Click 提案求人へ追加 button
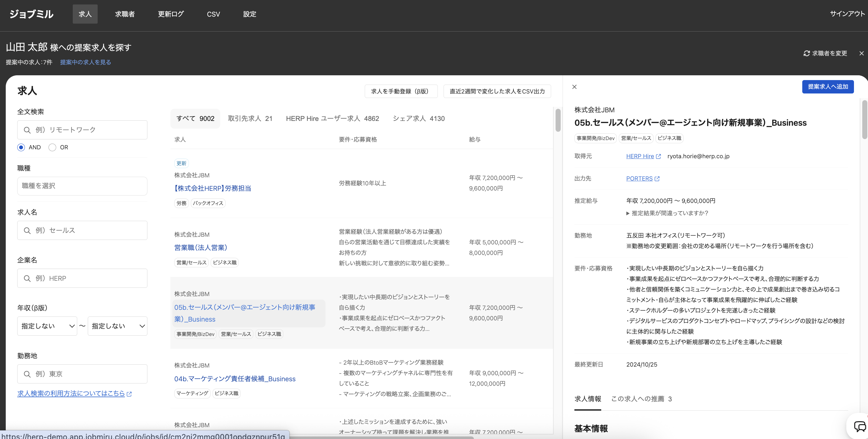Image resolution: width=868 pixels, height=439 pixels. click(827, 86)
